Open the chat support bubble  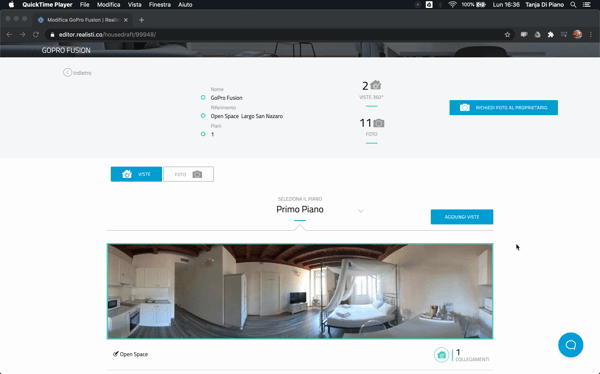tap(570, 345)
